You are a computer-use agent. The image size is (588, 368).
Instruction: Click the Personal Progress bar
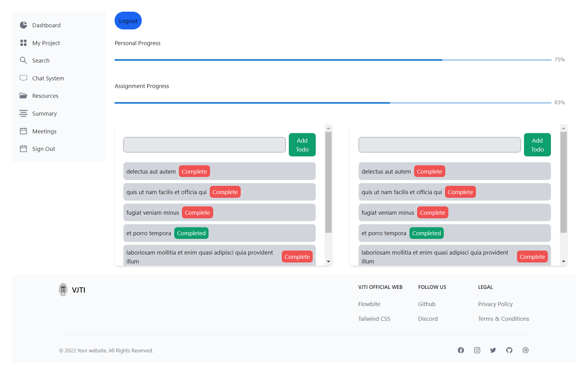pos(333,60)
